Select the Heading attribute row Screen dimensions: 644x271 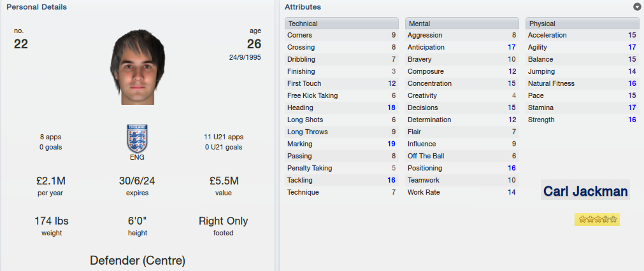coord(341,108)
